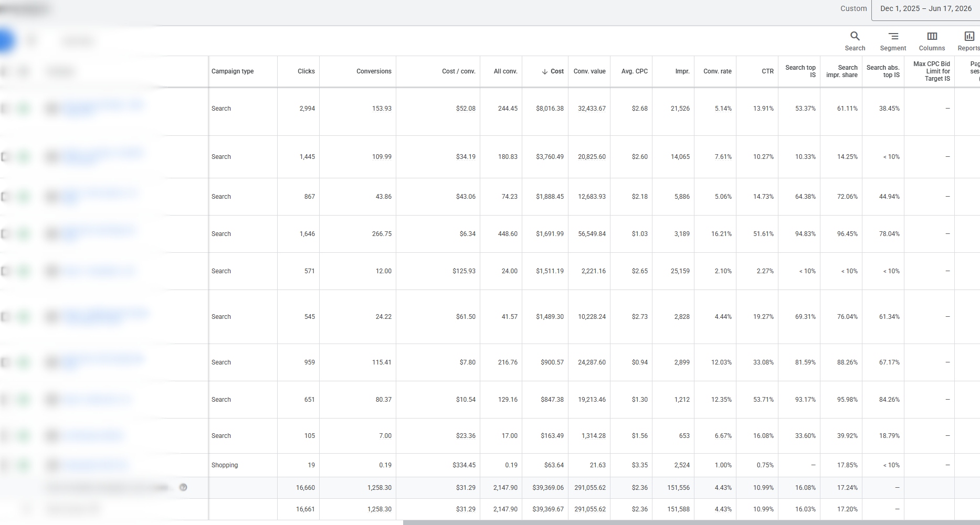Sort by Campaign type column header
The width and height of the screenshot is (980, 525).
pos(233,71)
